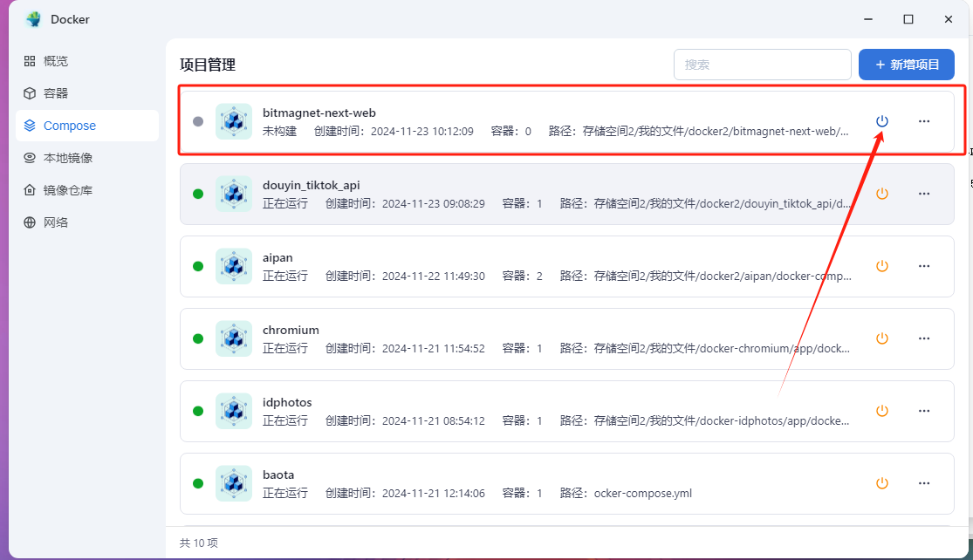Viewport: 973px width, 560px height.
Task: Open more options for aipan
Action: [x=924, y=266]
